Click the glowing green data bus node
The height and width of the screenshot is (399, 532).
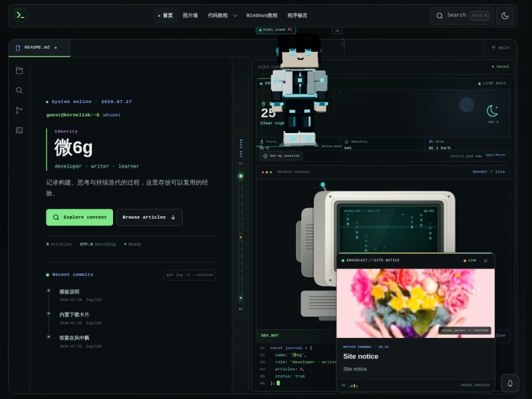241,176
